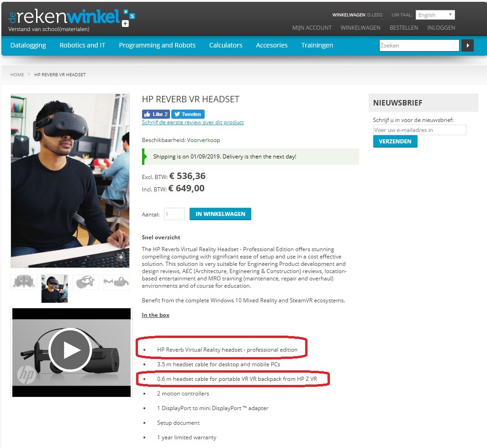Viewport: 487px width, 448px height.
Task: Click the plus zoom icon on product image
Action: [x=121, y=257]
